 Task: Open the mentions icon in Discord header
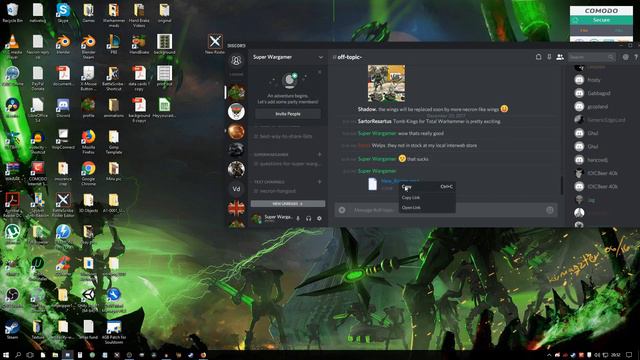point(625,57)
